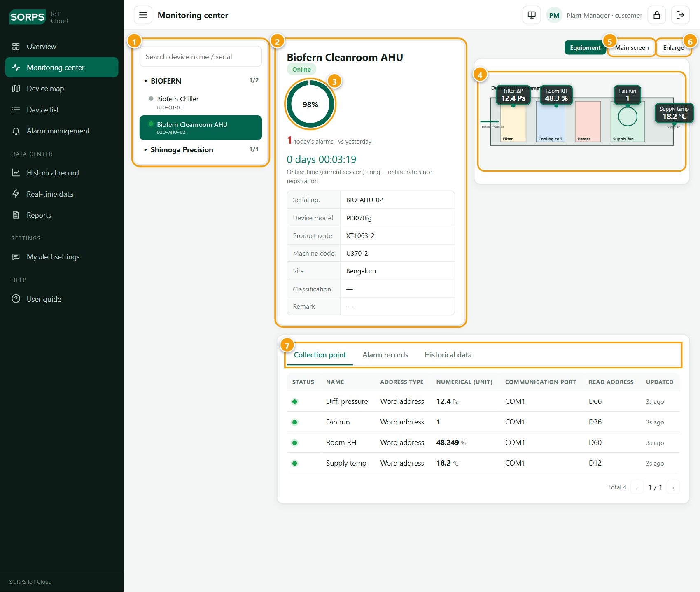The height and width of the screenshot is (592, 700).
Task: Open Device map page
Action: [x=62, y=89]
